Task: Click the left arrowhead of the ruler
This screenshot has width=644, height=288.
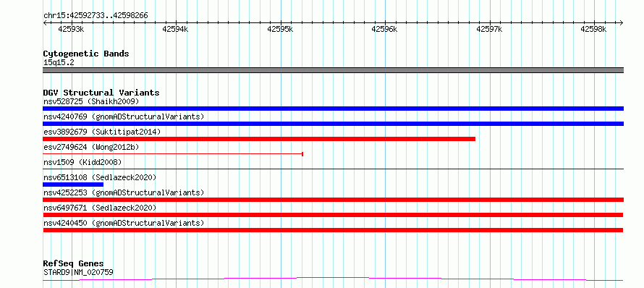Action: pos(45,22)
